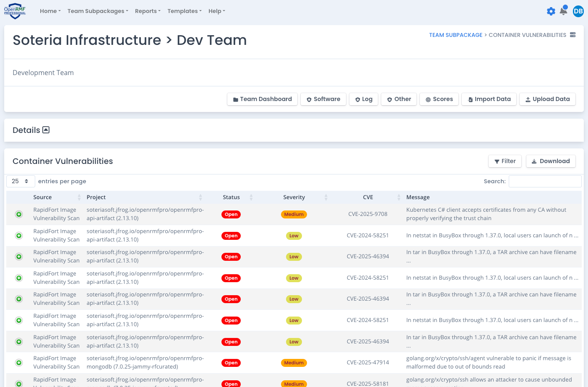Open the Filter options
Viewport: 588px width, 387px height.
pyautogui.click(x=505, y=161)
